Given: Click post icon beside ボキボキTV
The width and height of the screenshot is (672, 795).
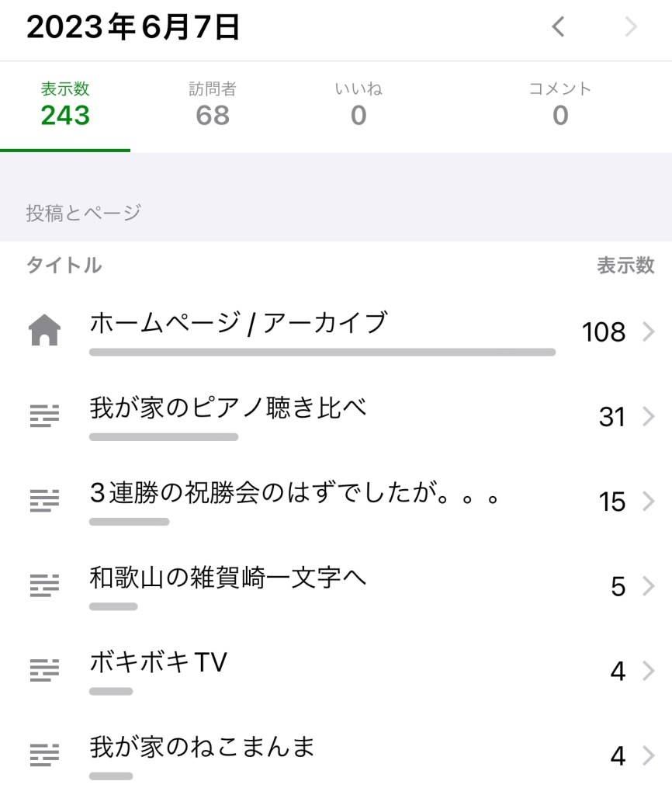Looking at the screenshot, I should point(44,670).
